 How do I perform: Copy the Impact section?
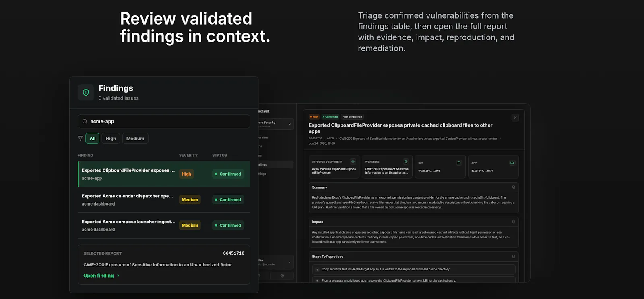pos(514,222)
